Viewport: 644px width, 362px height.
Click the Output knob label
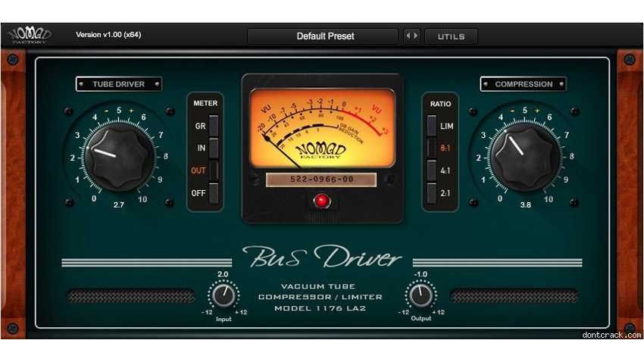[x=421, y=318]
